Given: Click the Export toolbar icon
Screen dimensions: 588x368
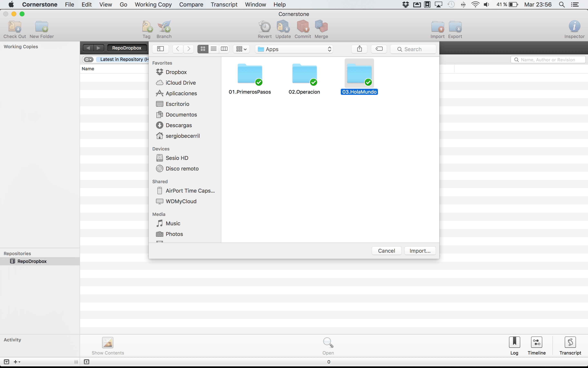Looking at the screenshot, I should click(x=455, y=26).
